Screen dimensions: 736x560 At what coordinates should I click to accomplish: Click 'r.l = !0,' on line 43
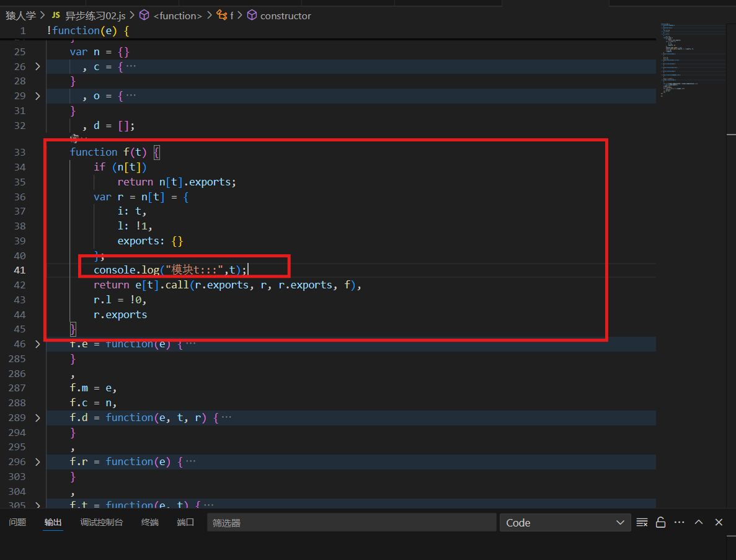120,300
